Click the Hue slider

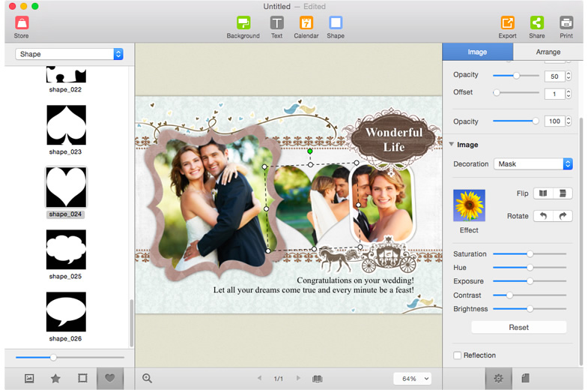(x=530, y=268)
